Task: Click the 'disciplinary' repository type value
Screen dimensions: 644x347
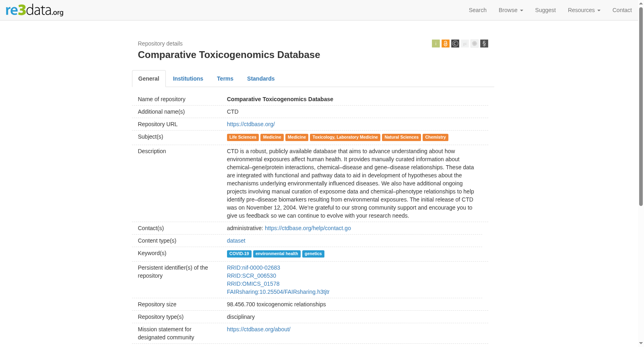Action: click(241, 317)
